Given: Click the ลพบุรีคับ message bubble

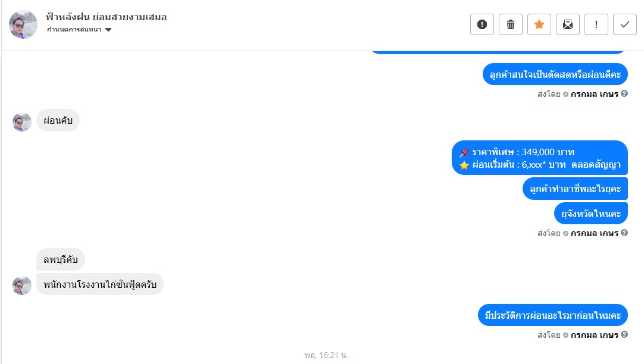Looking at the screenshot, I should pyautogui.click(x=60, y=260).
